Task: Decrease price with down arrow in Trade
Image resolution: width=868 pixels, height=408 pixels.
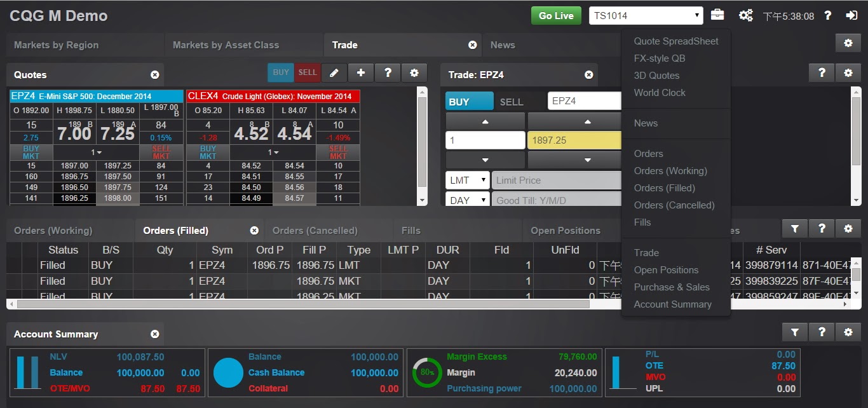Action: coord(574,160)
